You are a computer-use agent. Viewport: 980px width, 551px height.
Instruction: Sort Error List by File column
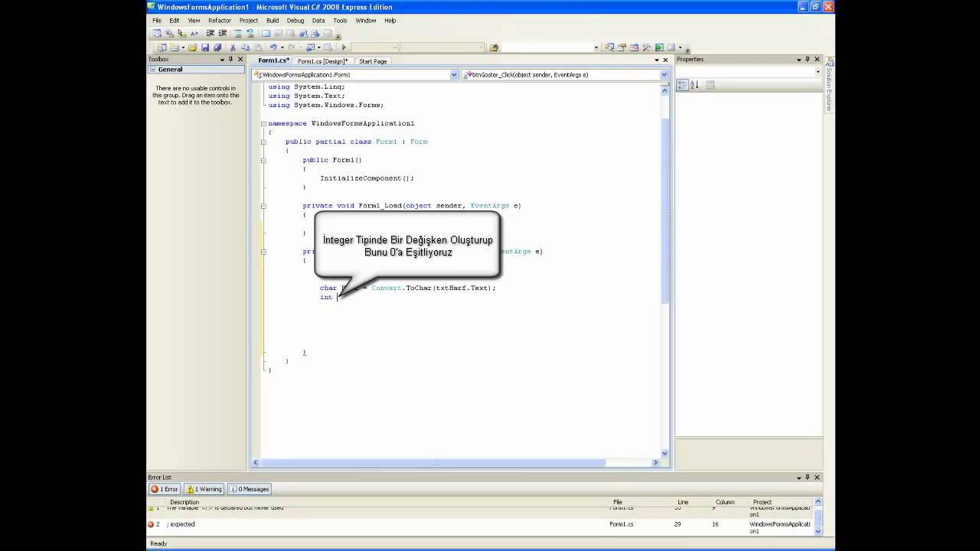[642, 502]
